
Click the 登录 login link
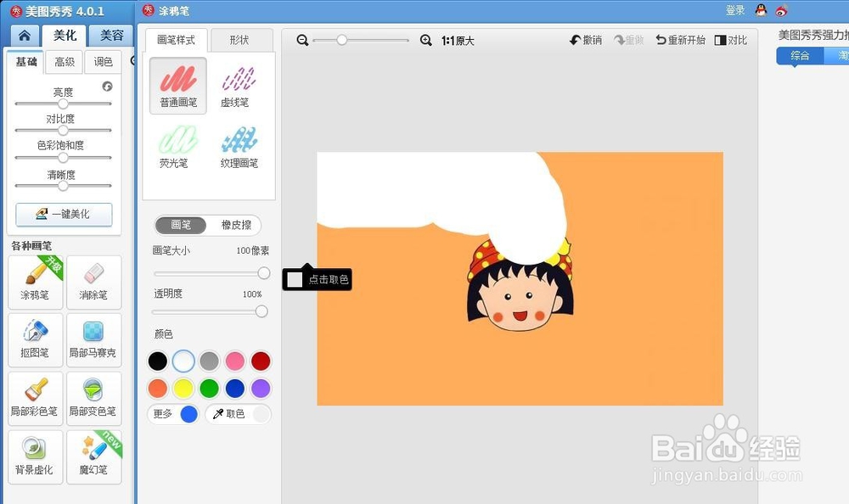[x=735, y=10]
